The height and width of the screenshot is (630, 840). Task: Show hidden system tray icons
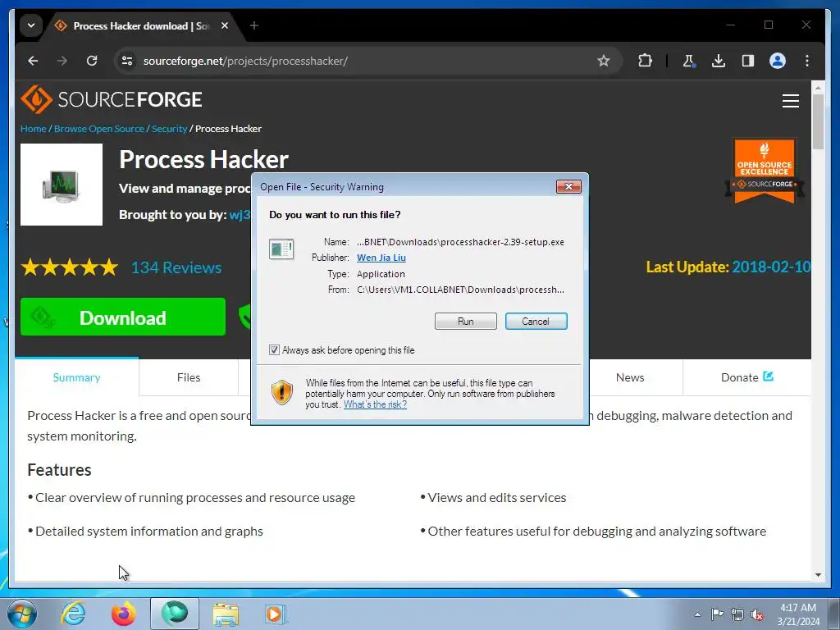point(697,614)
